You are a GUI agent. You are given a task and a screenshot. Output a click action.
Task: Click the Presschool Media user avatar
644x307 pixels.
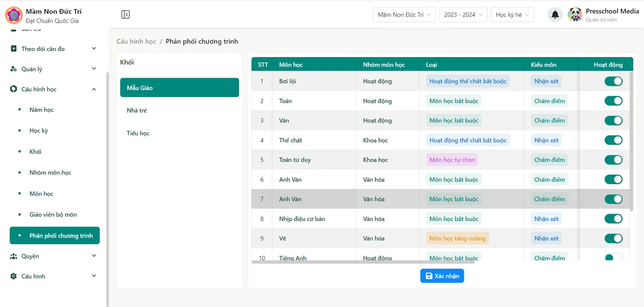coord(575,15)
